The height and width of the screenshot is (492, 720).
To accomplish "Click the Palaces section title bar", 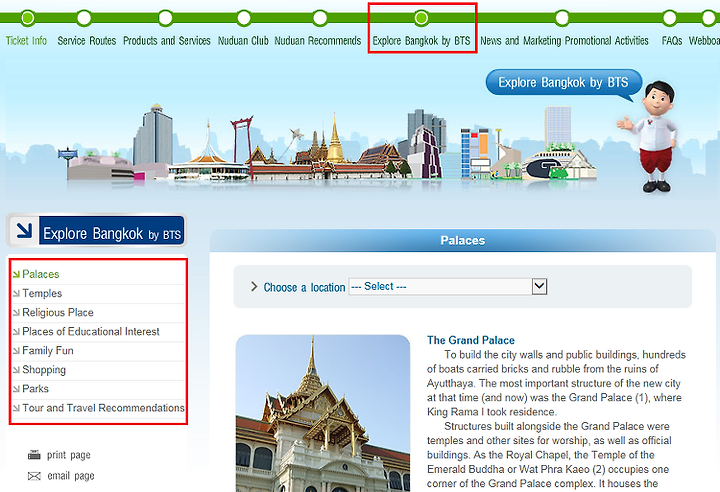I will tap(463, 240).
